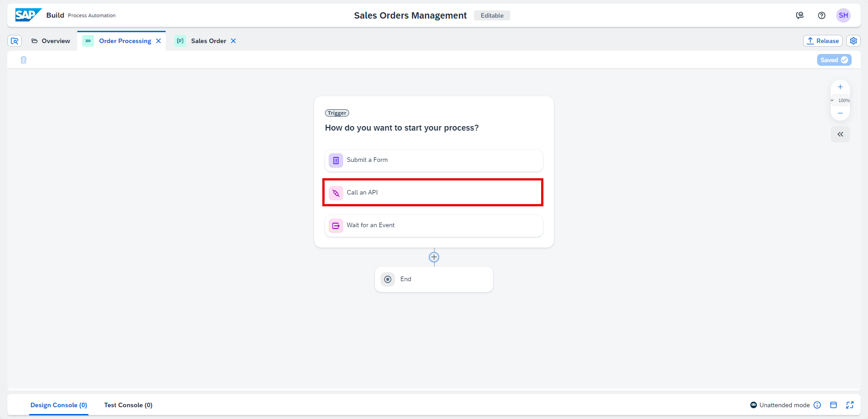The width and height of the screenshot is (868, 419).
Task: Click the Call an API icon
Action: click(336, 193)
